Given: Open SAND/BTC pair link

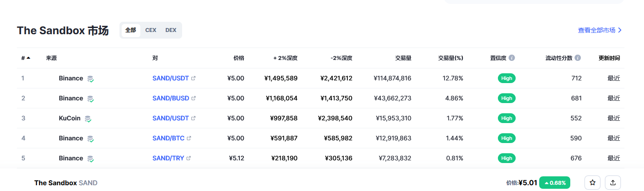Looking at the screenshot, I should coord(168,138).
